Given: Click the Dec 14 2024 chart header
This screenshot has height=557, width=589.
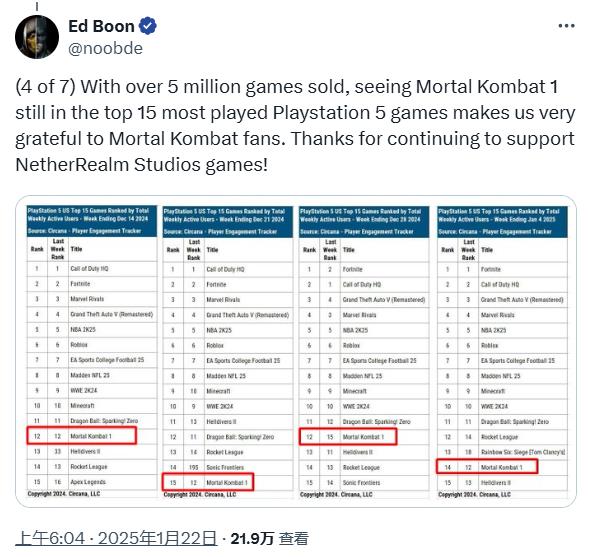Looking at the screenshot, I should pyautogui.click(x=92, y=221).
